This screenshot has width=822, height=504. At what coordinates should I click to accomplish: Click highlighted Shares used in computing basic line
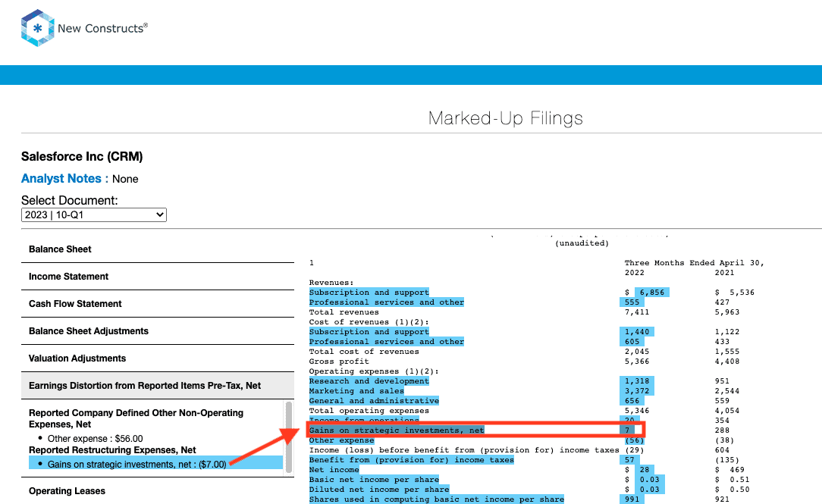tap(437, 499)
